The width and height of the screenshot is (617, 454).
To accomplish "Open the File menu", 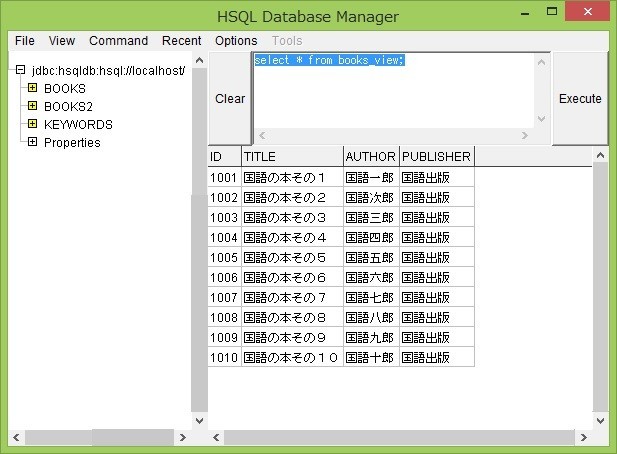I will coord(24,41).
